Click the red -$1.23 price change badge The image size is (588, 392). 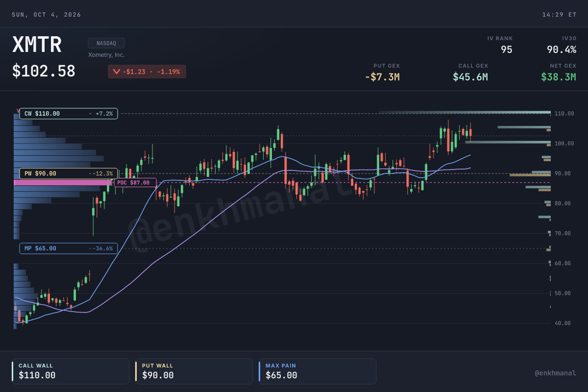click(x=147, y=72)
